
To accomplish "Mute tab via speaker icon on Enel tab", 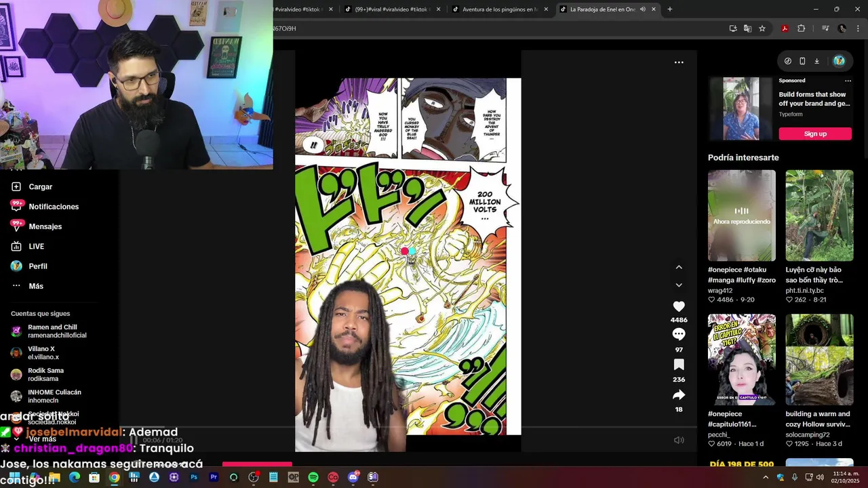I will (642, 9).
